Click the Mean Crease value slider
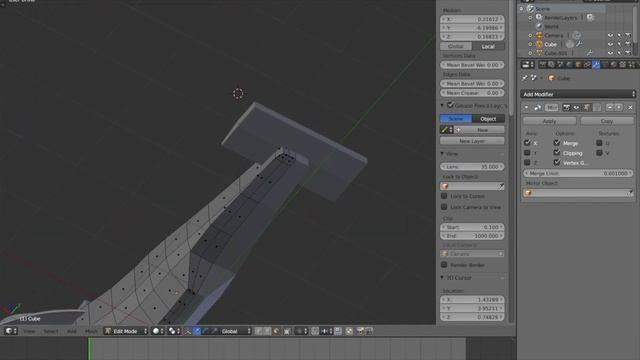 (472, 93)
